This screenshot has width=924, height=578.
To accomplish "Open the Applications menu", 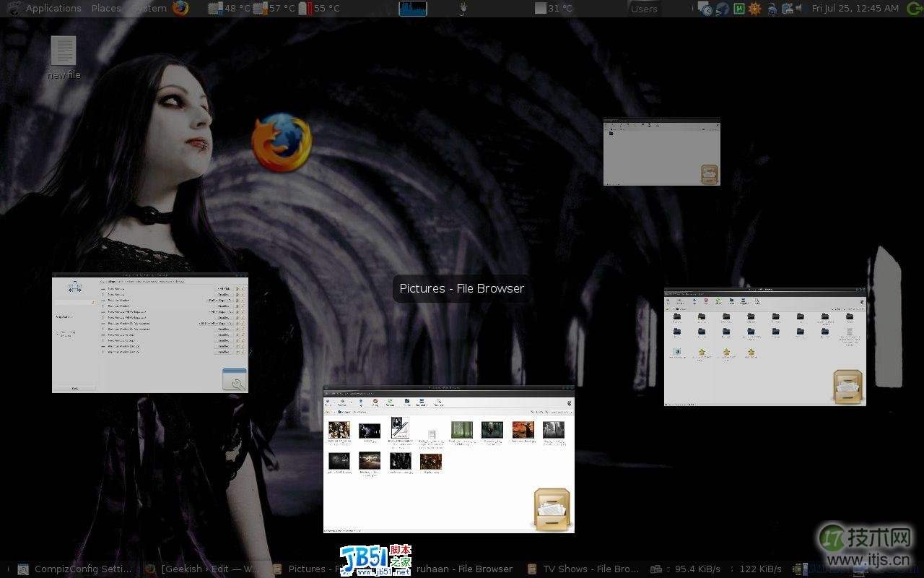I will coord(53,9).
